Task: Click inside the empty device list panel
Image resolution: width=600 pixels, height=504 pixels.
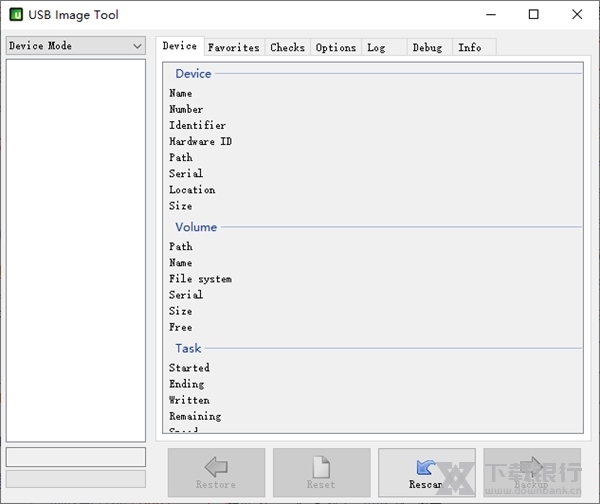Action: point(76,250)
